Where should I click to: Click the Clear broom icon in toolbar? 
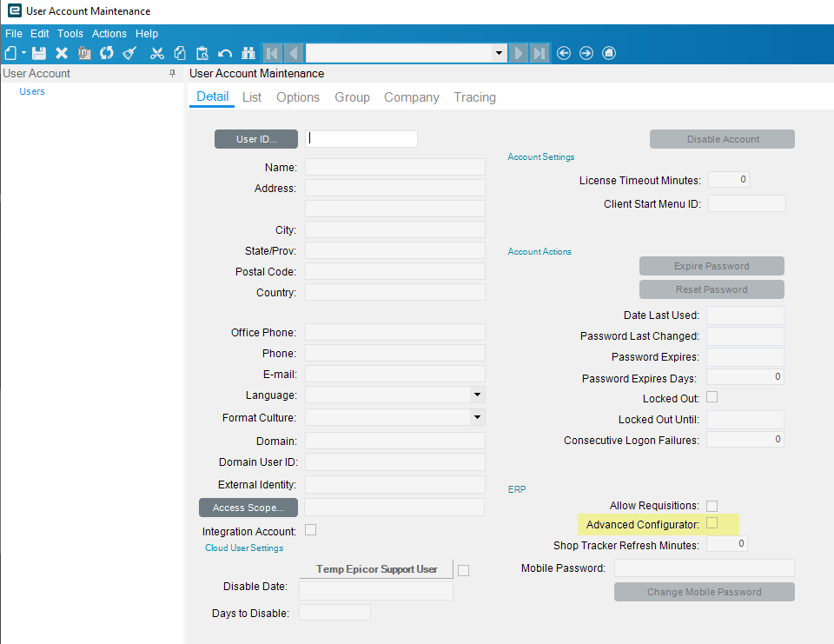pyautogui.click(x=129, y=53)
